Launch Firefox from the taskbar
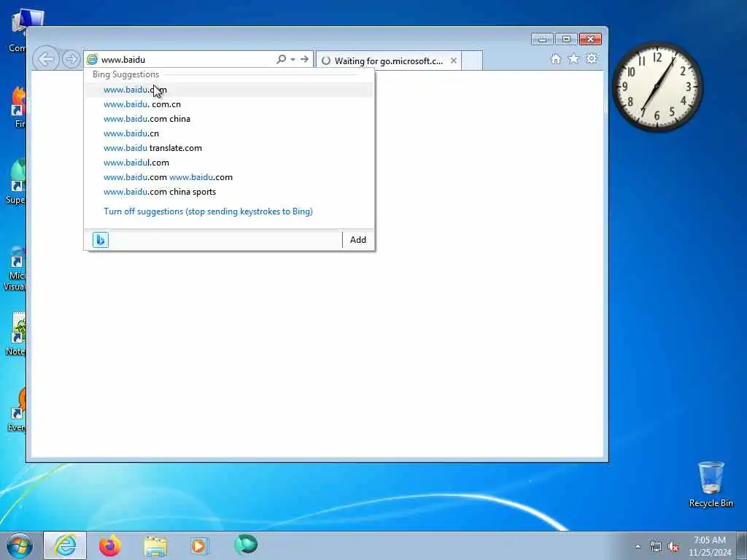Screen dimensions: 747x560 tap(110, 545)
